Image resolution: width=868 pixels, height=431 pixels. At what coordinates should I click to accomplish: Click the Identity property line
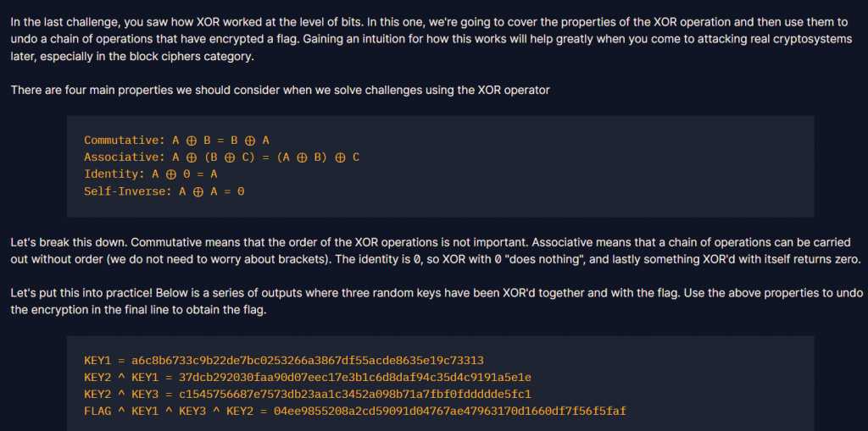151,174
